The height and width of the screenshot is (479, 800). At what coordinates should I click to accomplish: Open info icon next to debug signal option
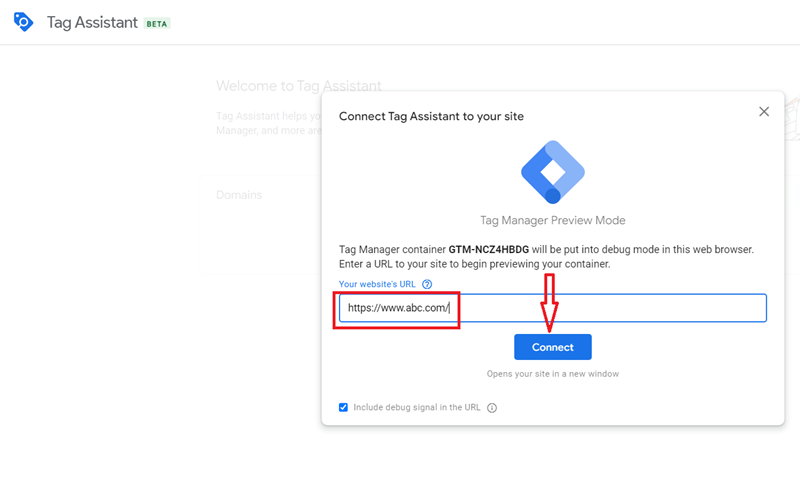click(492, 408)
